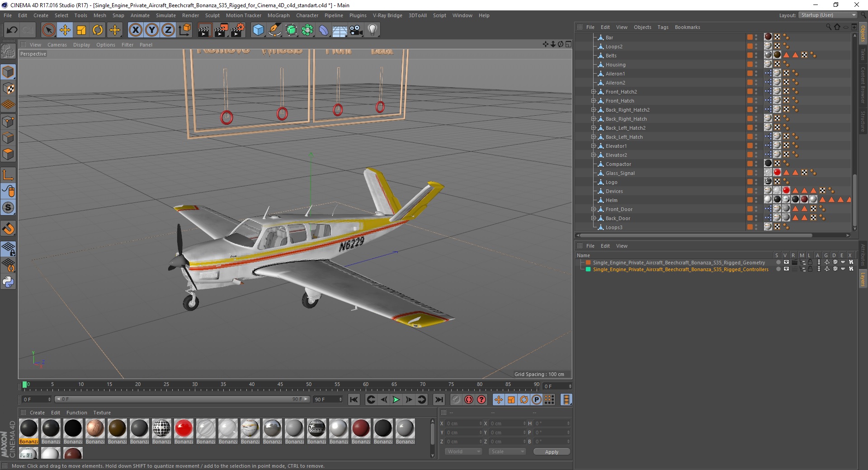Click the Play forward button
The width and height of the screenshot is (868, 470).
click(396, 399)
